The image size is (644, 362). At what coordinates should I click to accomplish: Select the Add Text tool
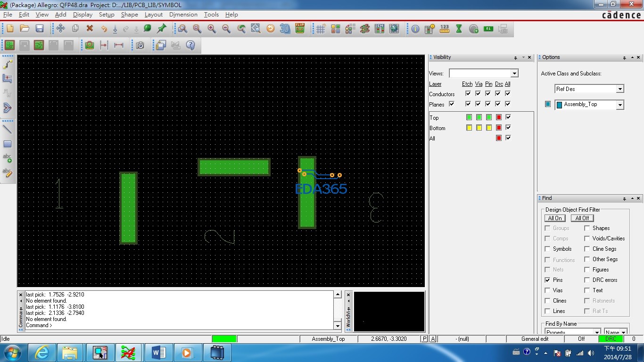(8, 158)
